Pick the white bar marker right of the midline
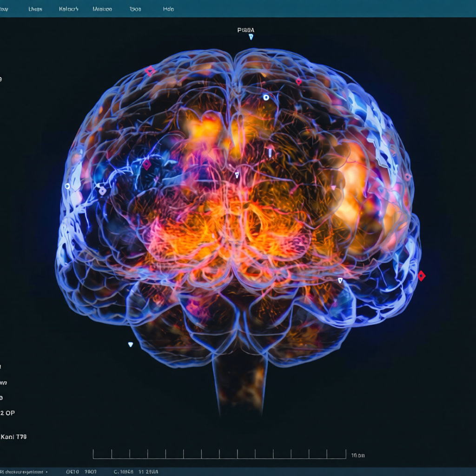 [x=270, y=152]
